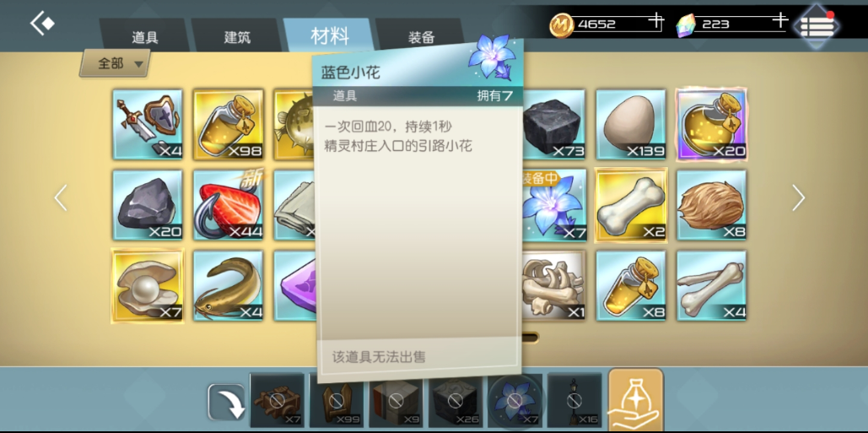This screenshot has height=433, width=868.
Task: Tap the sell bag hand button
Action: [x=635, y=400]
